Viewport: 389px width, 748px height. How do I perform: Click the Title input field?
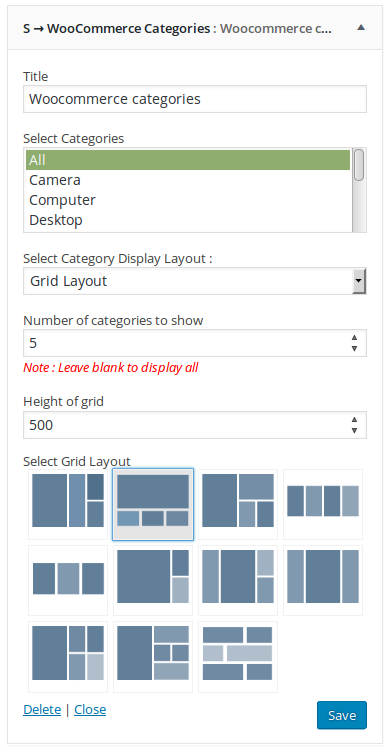[195, 99]
